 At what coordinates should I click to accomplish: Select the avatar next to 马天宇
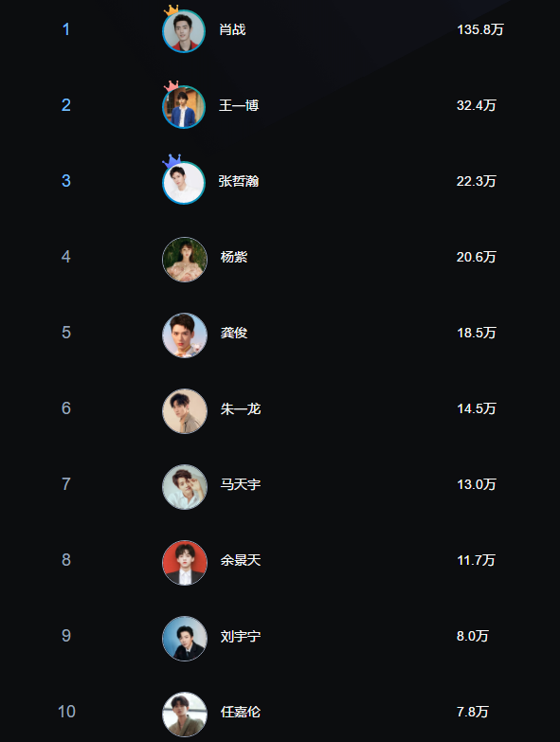click(x=185, y=487)
